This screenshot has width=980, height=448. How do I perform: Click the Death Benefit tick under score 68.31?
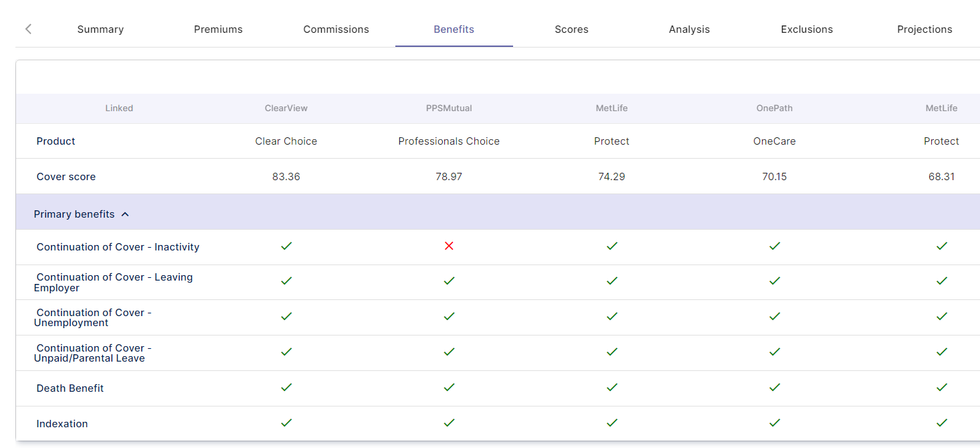tap(942, 387)
